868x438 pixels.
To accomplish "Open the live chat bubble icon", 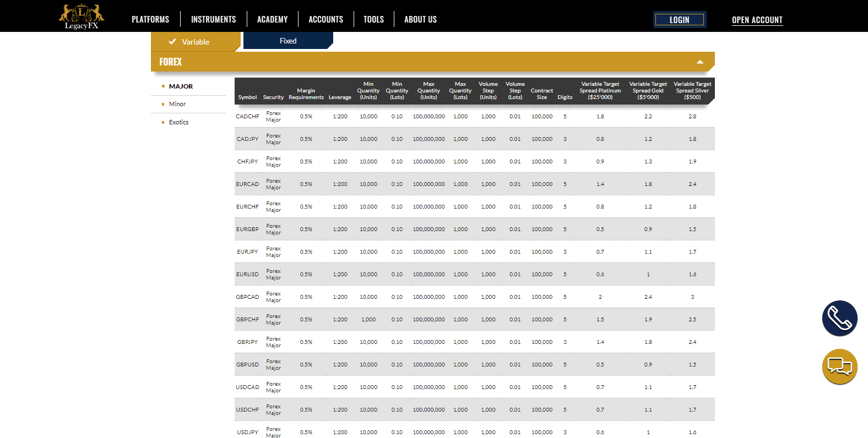I will click(x=839, y=366).
